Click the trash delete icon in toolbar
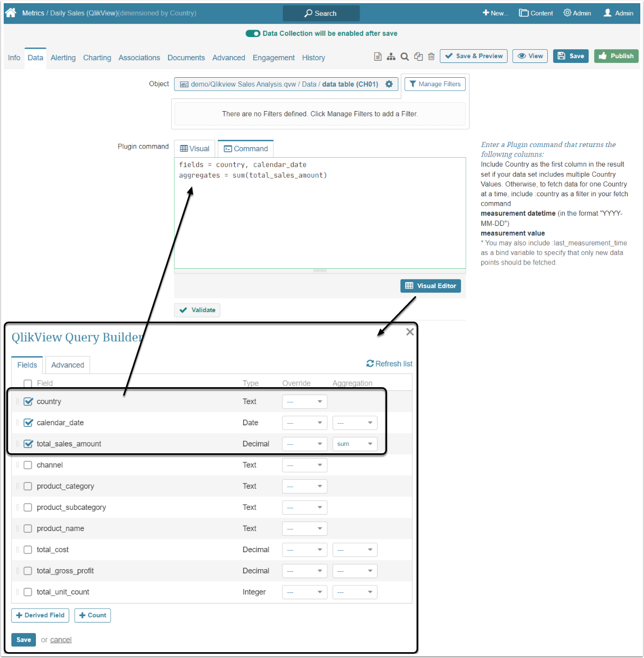 (431, 57)
